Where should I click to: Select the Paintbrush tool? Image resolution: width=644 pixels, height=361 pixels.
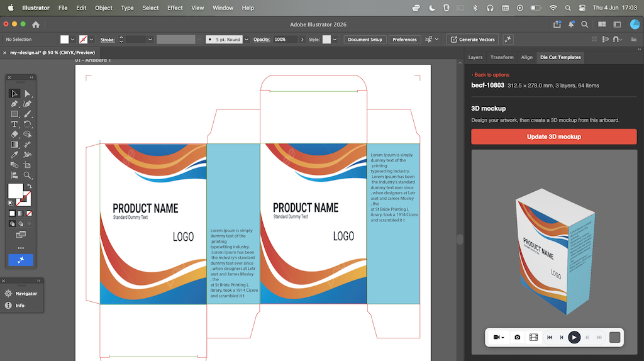tap(28, 114)
